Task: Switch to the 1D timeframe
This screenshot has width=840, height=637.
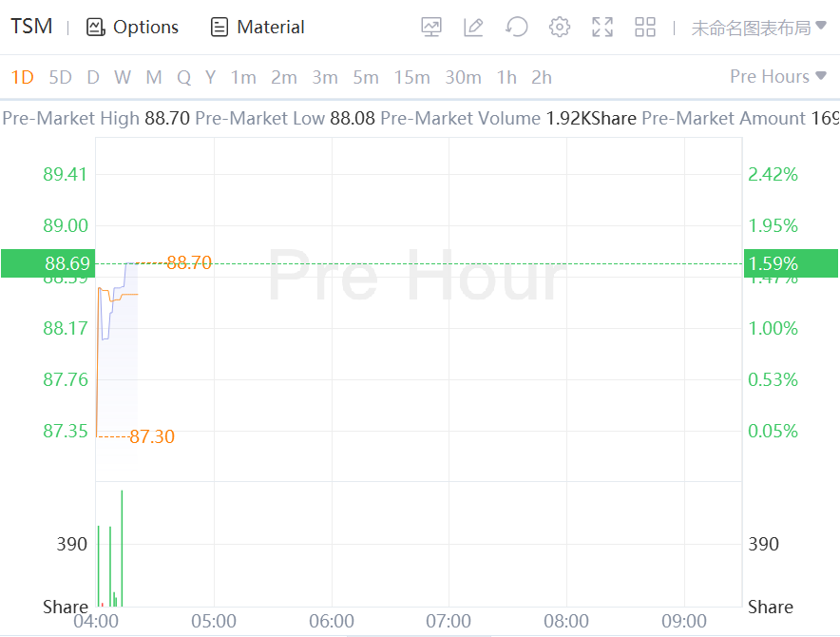Action: pos(22,78)
